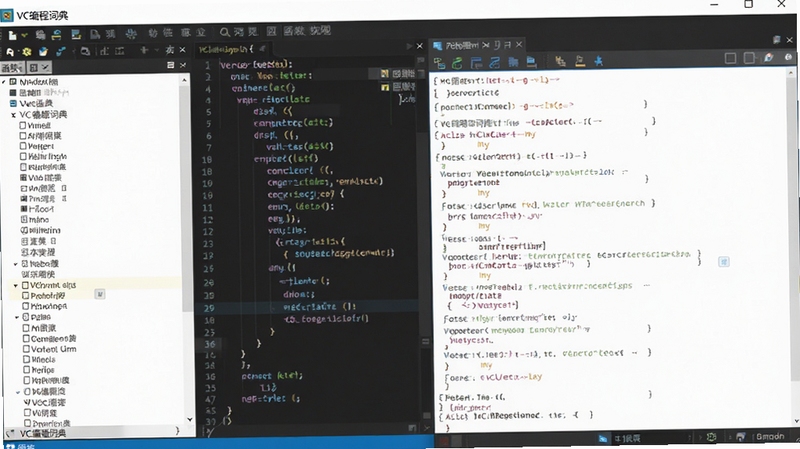Screen dimensions: 800x449
Task: Open the 函数 item in top toolbar
Action: (x=294, y=31)
